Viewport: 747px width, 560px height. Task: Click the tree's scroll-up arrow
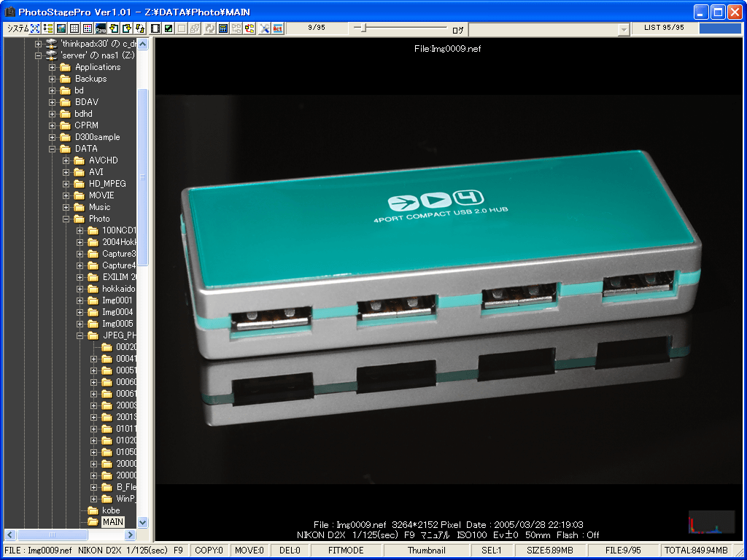(x=142, y=44)
